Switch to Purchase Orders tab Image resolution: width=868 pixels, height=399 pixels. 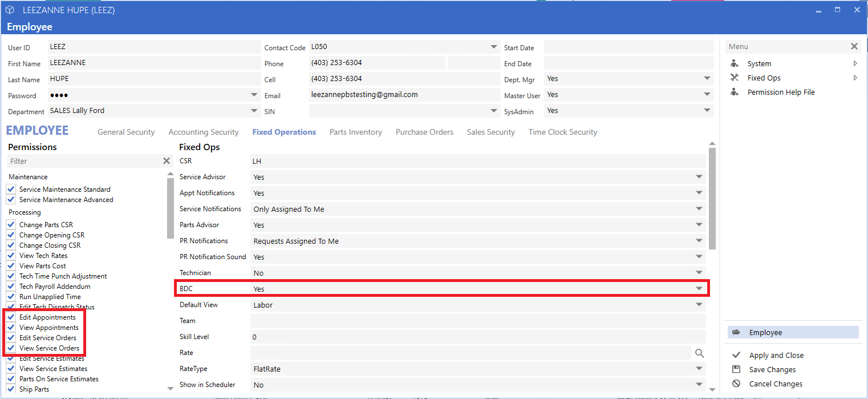tap(424, 132)
